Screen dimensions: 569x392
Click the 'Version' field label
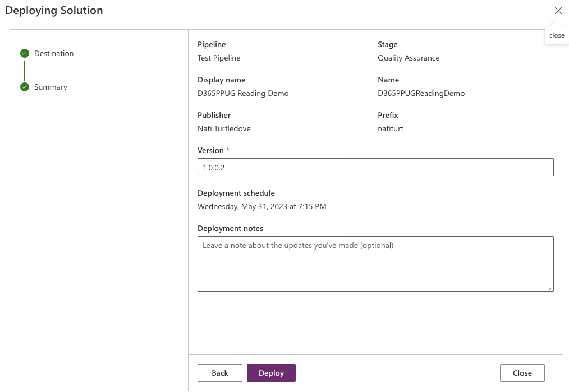coord(210,150)
